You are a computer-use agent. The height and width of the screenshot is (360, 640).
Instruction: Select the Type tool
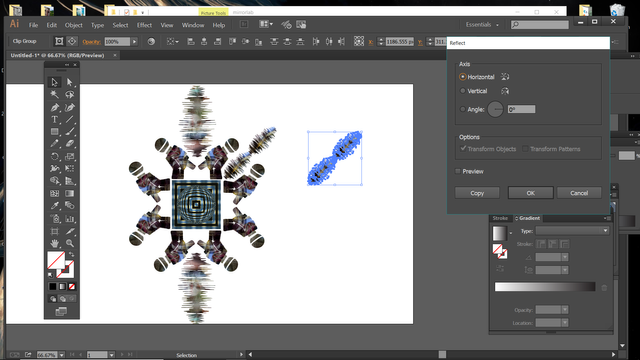point(54,120)
